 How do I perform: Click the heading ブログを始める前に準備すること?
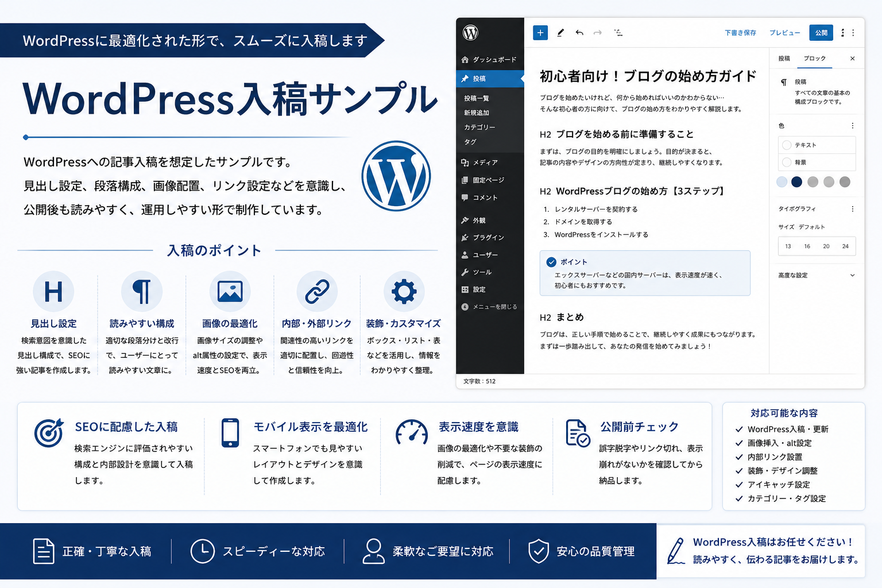pos(625,134)
